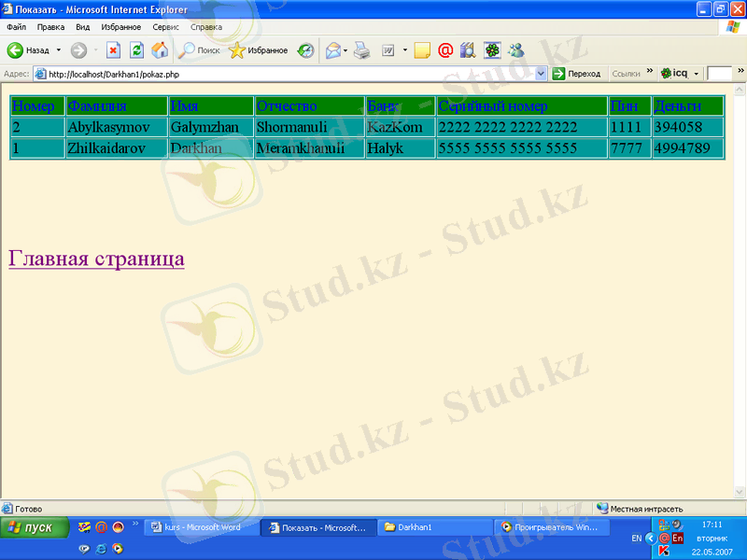Click the Halyk bank cell

[401, 148]
